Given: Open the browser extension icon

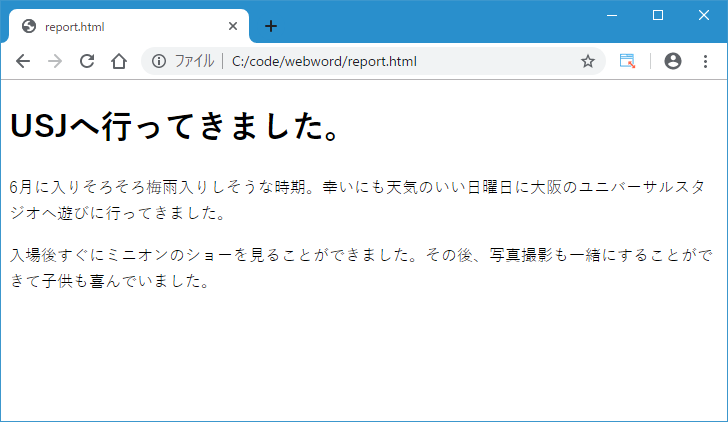Looking at the screenshot, I should pyautogui.click(x=627, y=61).
